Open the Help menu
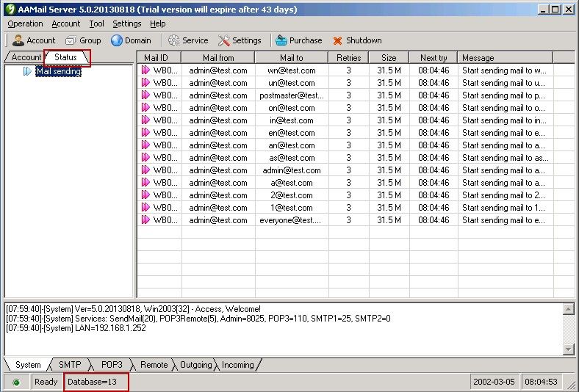Screen dimensions: 579x392 click(x=158, y=23)
